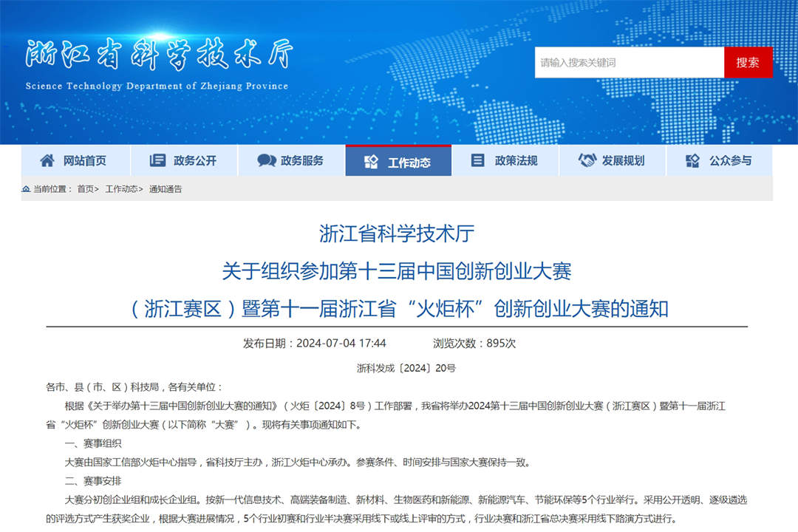The image size is (798, 532).
Task: Open the 通知通告 breadcrumb link
Action: (166, 189)
